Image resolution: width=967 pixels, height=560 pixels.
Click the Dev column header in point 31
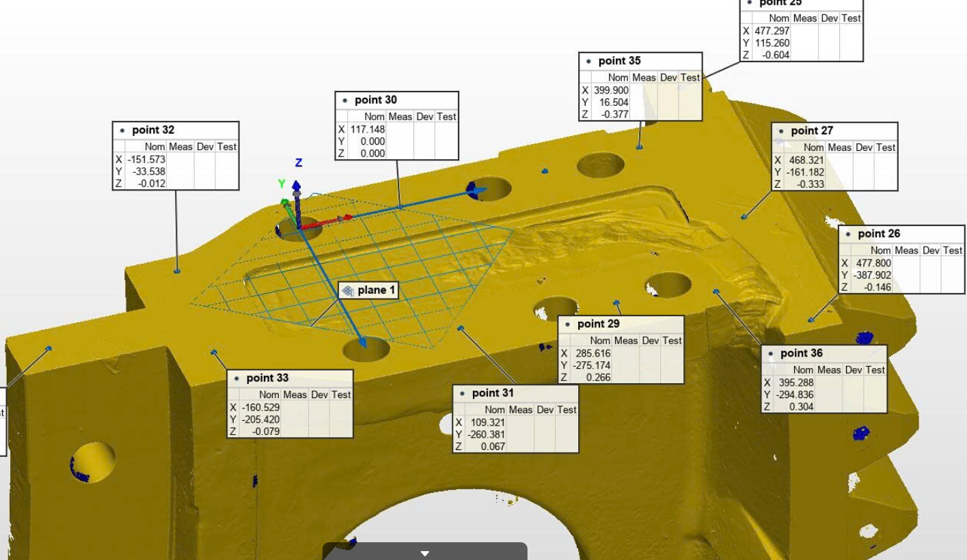545,410
